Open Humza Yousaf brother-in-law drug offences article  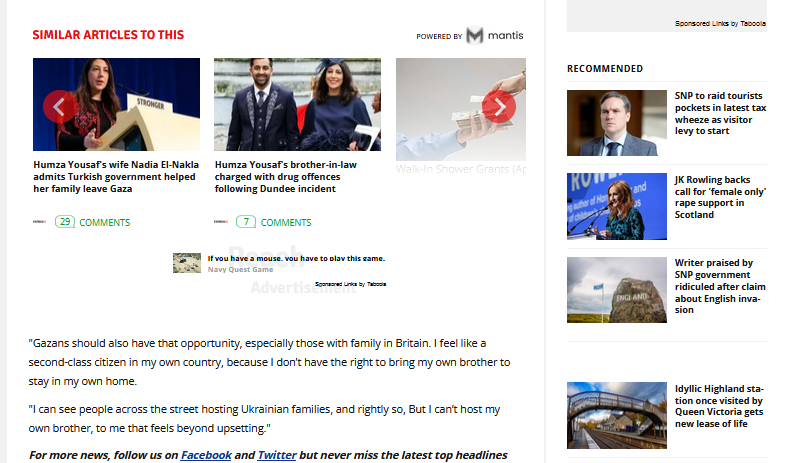pos(285,177)
